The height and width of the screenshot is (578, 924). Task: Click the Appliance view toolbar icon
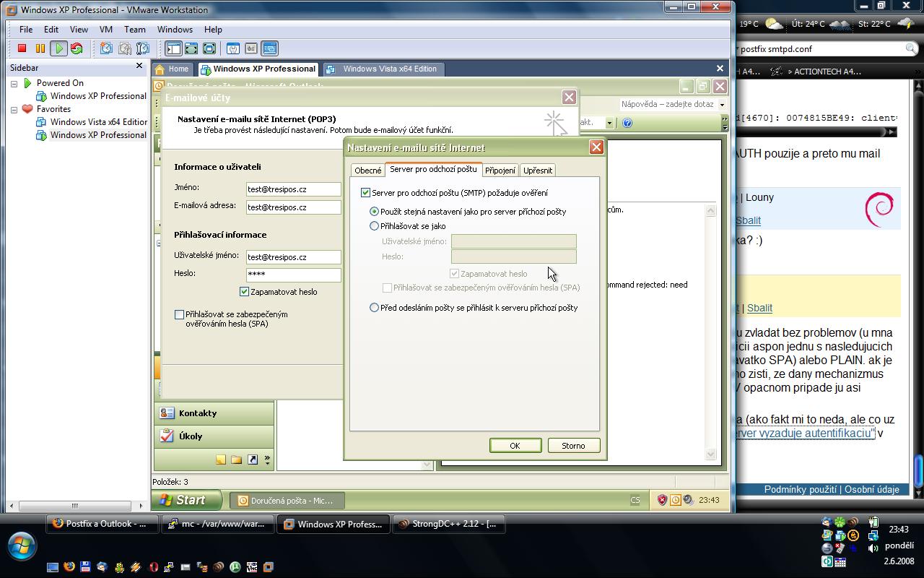coord(251,48)
